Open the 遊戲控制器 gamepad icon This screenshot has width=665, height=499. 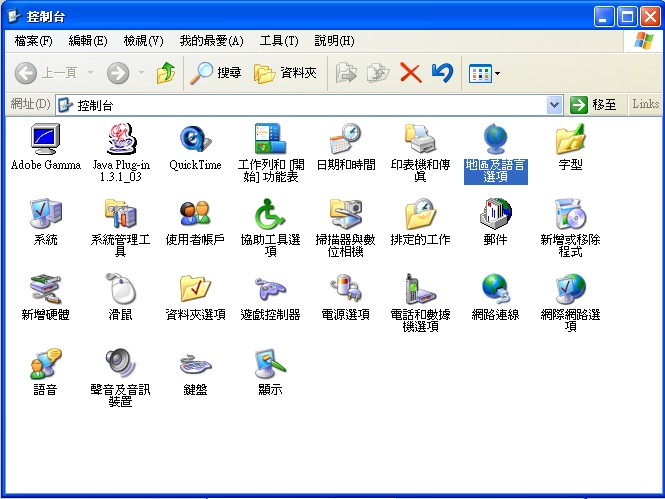(x=270, y=289)
